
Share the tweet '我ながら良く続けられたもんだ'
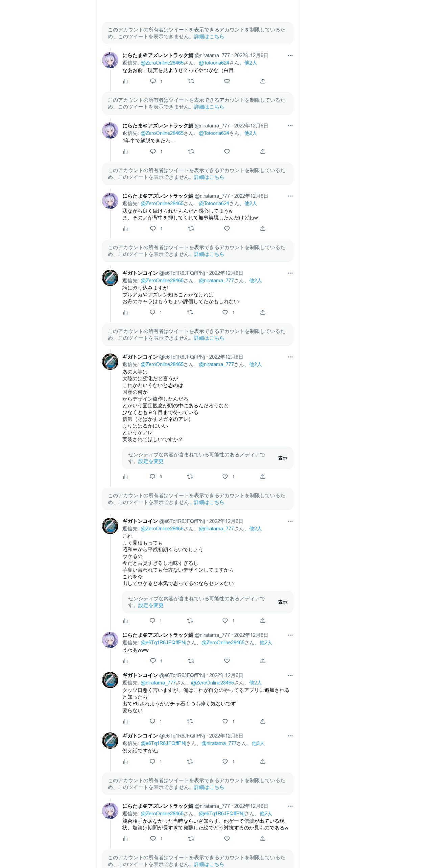coord(263,228)
